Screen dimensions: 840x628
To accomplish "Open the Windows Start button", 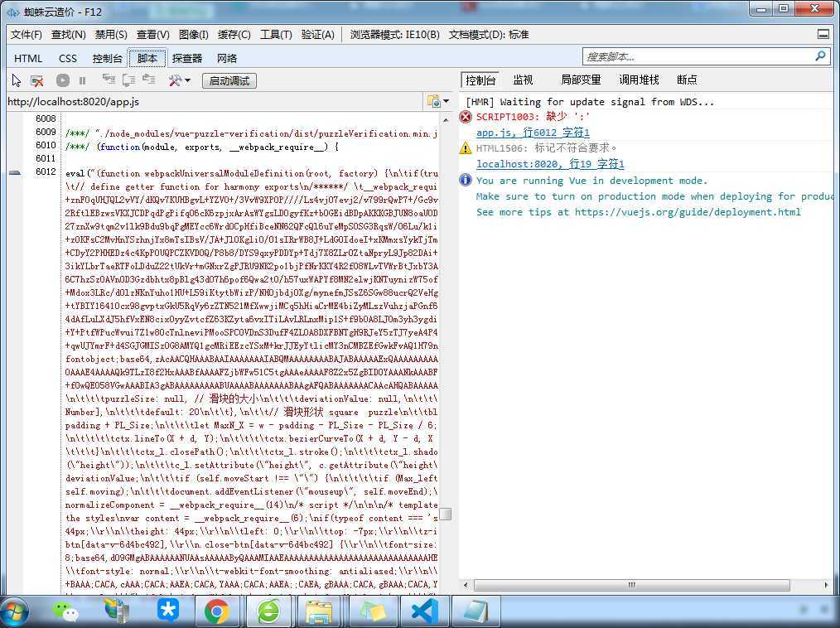I will [14, 611].
